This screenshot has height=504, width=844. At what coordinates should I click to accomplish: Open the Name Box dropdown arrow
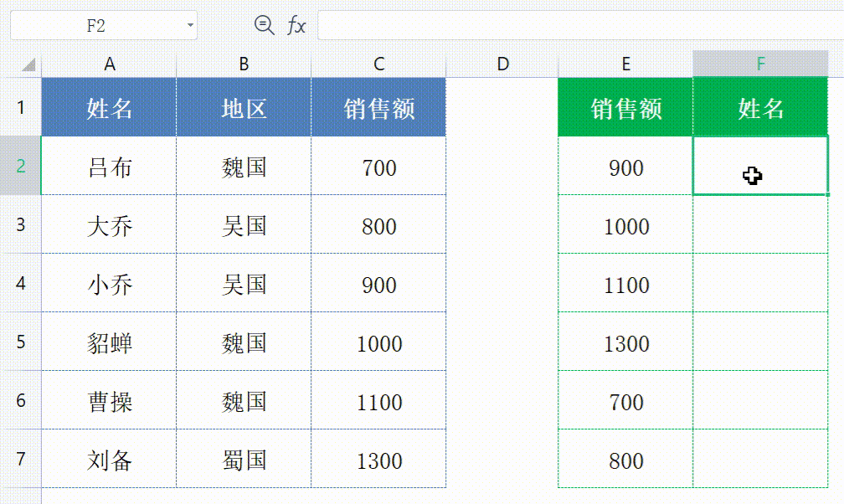click(x=191, y=26)
